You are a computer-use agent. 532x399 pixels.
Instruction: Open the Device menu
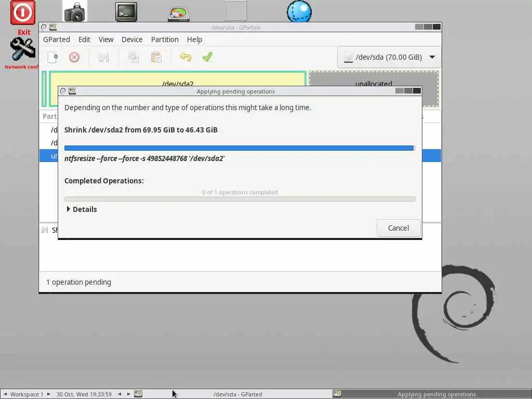click(132, 39)
